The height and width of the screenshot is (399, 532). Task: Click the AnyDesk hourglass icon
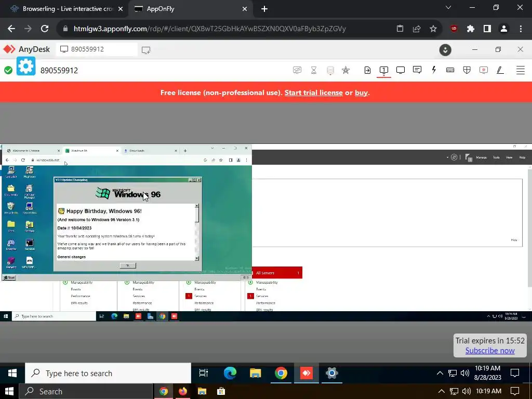coord(314,70)
